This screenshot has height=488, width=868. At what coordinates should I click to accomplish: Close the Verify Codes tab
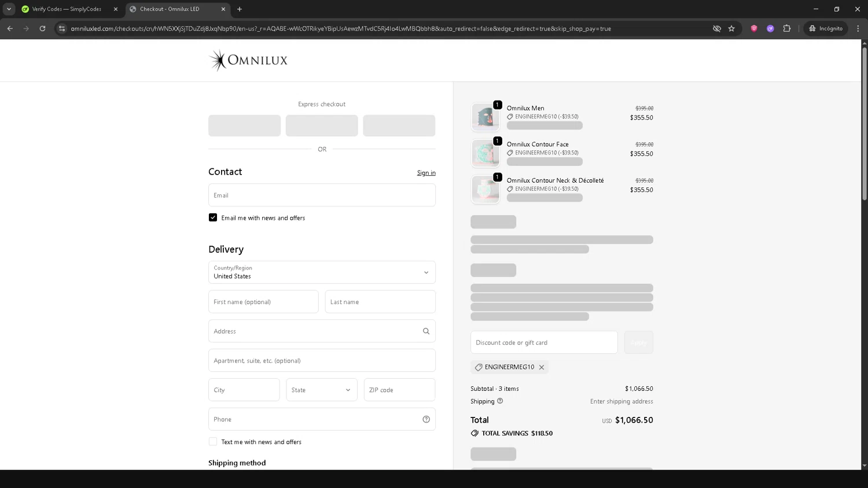pyautogui.click(x=115, y=9)
